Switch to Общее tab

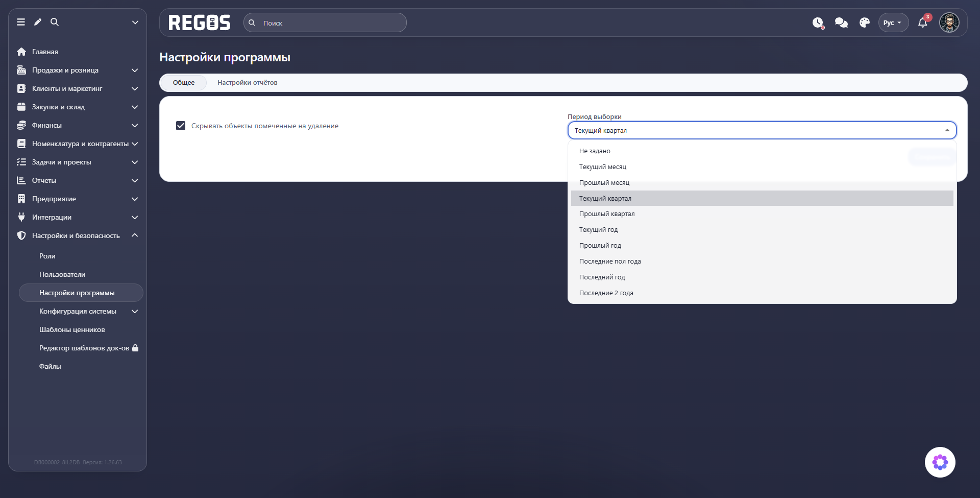click(184, 83)
